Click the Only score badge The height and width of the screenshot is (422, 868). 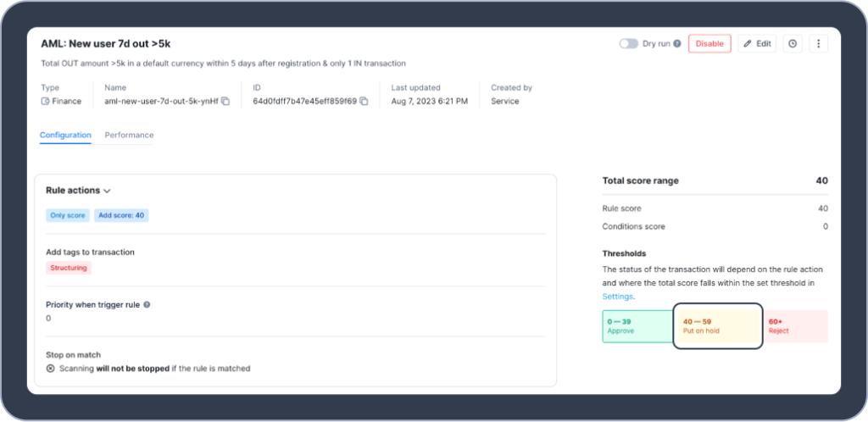click(x=68, y=215)
